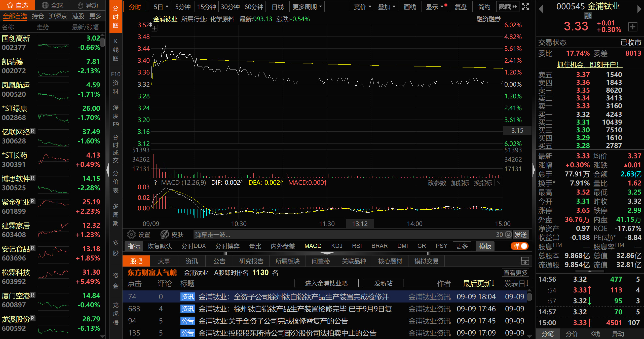Open the 公告 tab

click(219, 261)
